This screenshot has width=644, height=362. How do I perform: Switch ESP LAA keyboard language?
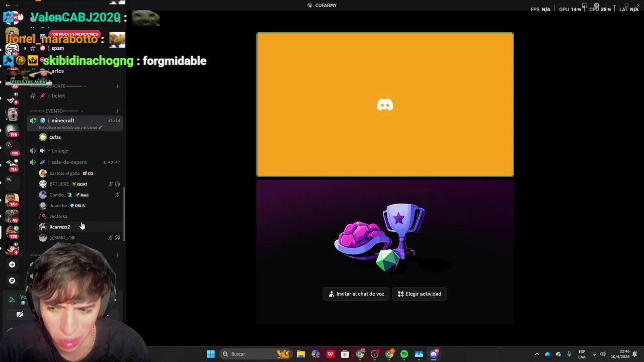click(582, 354)
